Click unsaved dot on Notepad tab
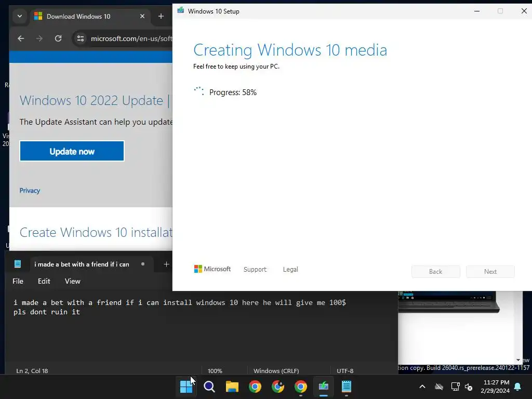Image resolution: width=532 pixels, height=399 pixels. click(143, 264)
